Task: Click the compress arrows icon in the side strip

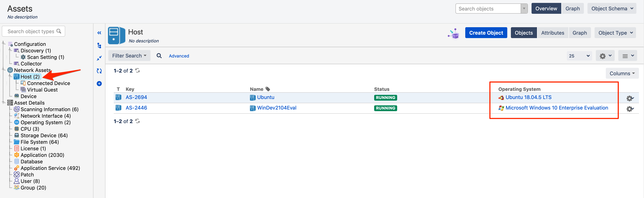Action: point(99,58)
